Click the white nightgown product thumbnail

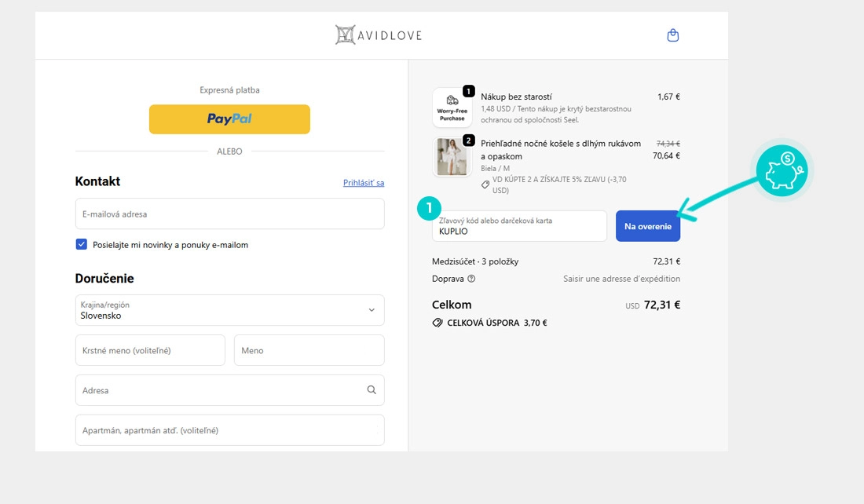[x=452, y=157]
